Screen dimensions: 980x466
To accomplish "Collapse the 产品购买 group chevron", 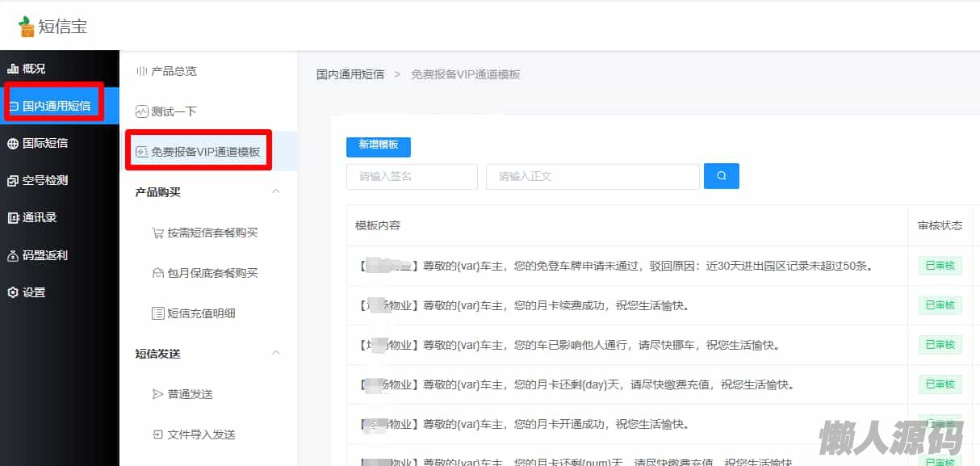I will point(276,191).
